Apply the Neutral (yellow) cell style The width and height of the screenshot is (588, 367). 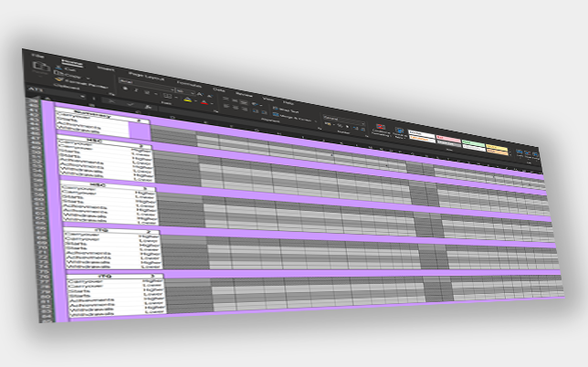tap(497, 148)
